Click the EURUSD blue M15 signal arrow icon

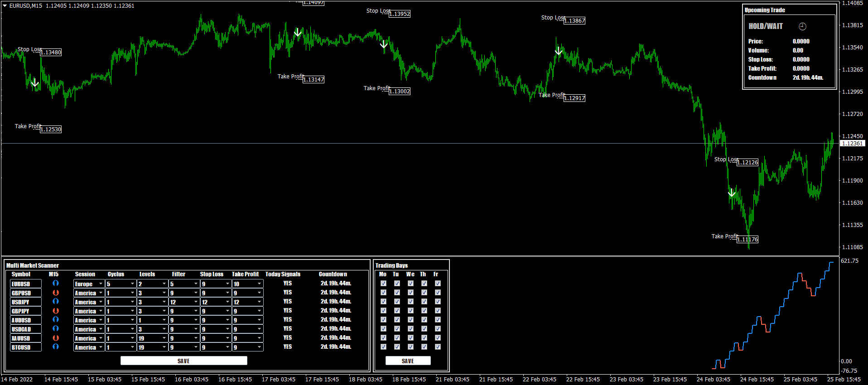click(55, 284)
